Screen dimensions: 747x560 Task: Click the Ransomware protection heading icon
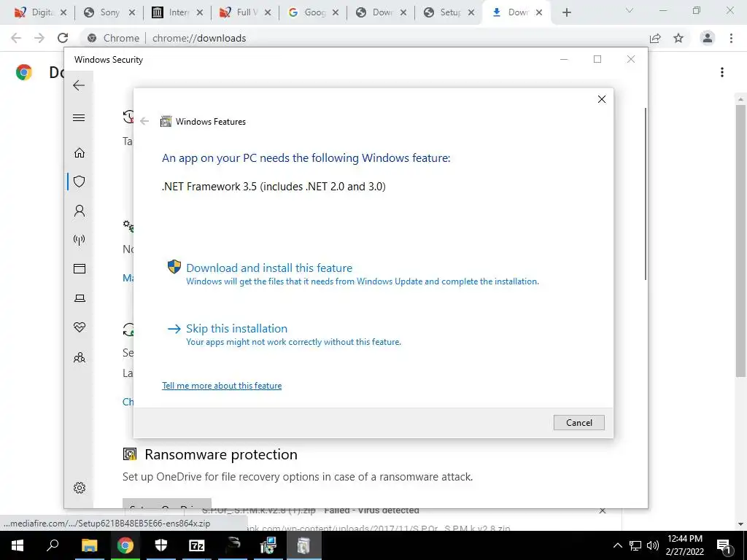[x=130, y=454]
